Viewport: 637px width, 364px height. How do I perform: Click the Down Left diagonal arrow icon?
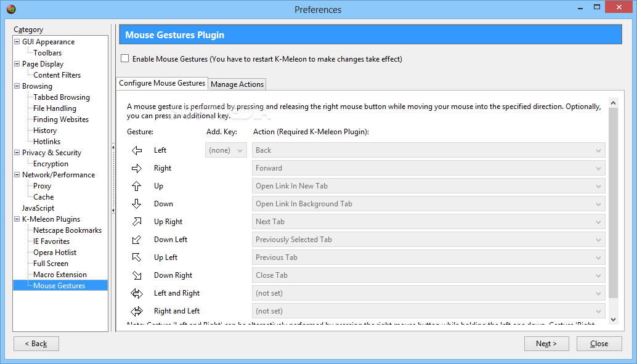coord(137,240)
